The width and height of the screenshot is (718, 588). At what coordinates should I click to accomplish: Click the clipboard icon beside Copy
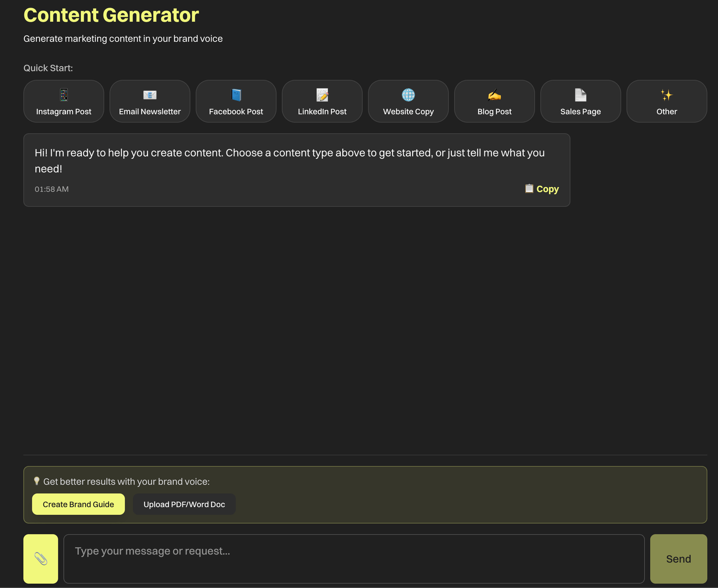[x=529, y=189]
